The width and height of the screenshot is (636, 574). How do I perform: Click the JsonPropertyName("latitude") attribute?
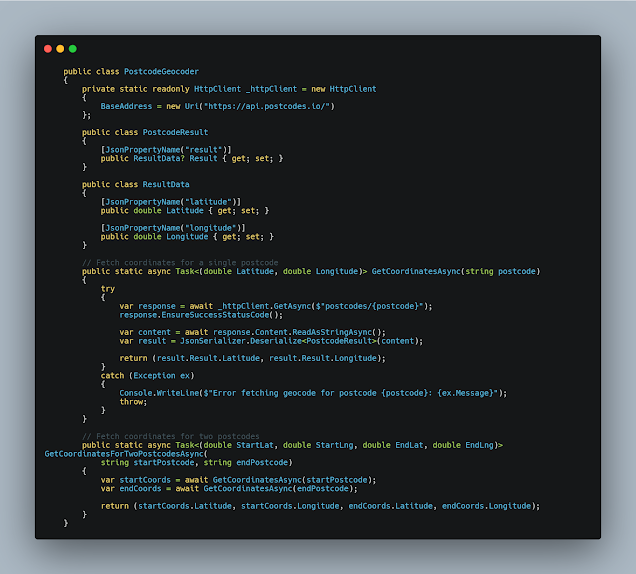click(171, 202)
